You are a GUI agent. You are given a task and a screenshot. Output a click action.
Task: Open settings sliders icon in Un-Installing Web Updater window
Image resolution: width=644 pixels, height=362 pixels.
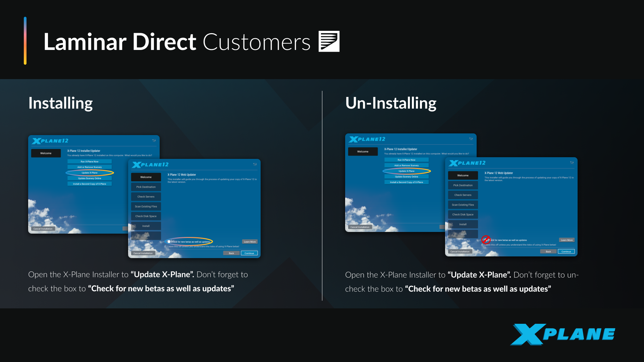(572, 163)
